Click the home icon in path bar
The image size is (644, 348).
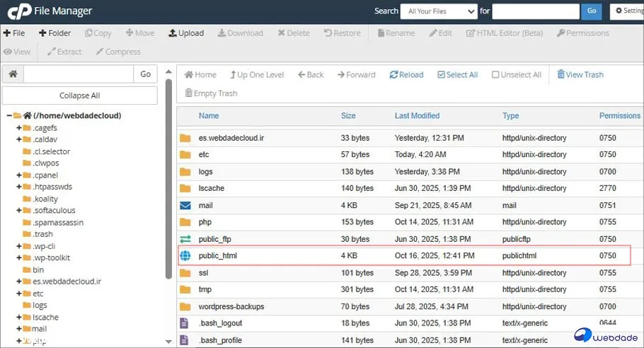coord(13,74)
